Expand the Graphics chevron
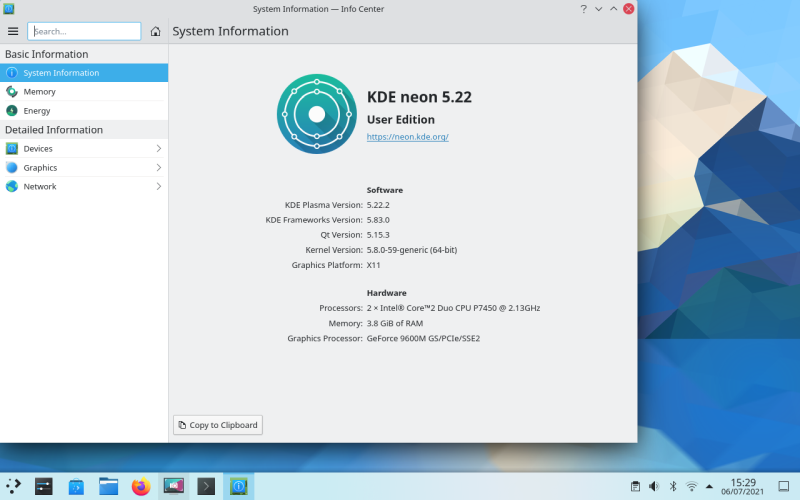 coord(159,167)
